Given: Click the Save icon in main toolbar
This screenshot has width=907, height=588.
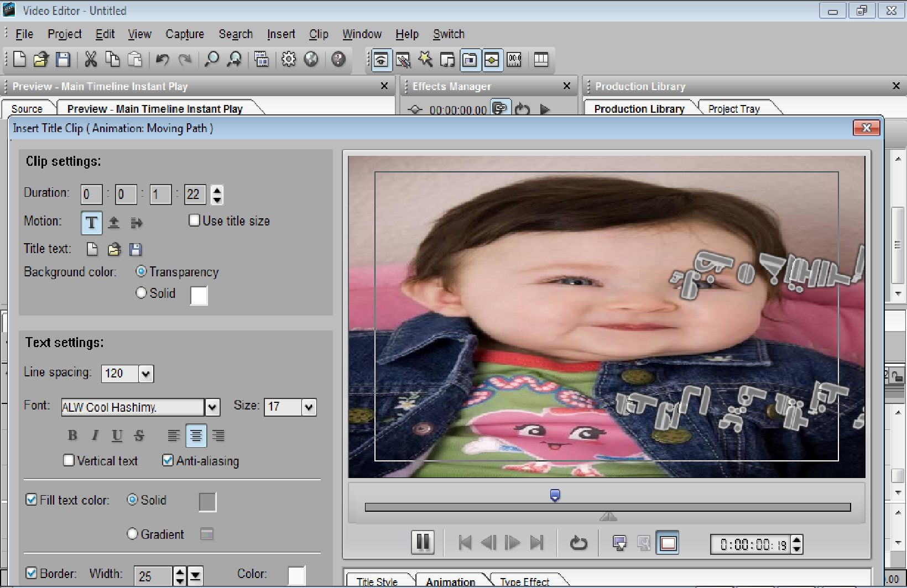Looking at the screenshot, I should coord(63,59).
